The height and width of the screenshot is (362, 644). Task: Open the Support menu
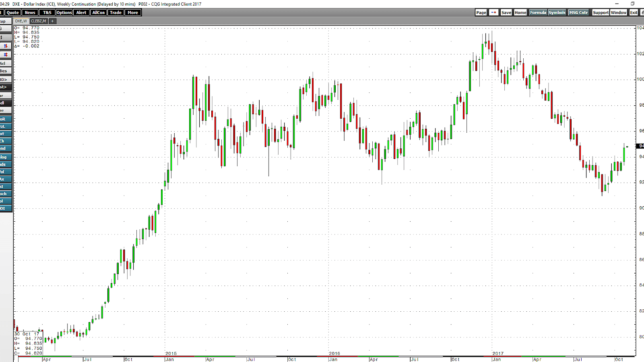[x=601, y=12]
